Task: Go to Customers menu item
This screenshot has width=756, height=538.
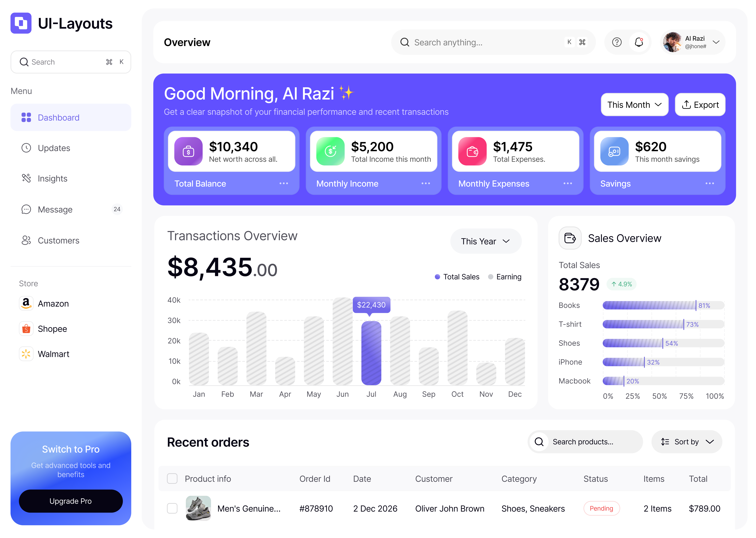Action: click(x=58, y=241)
